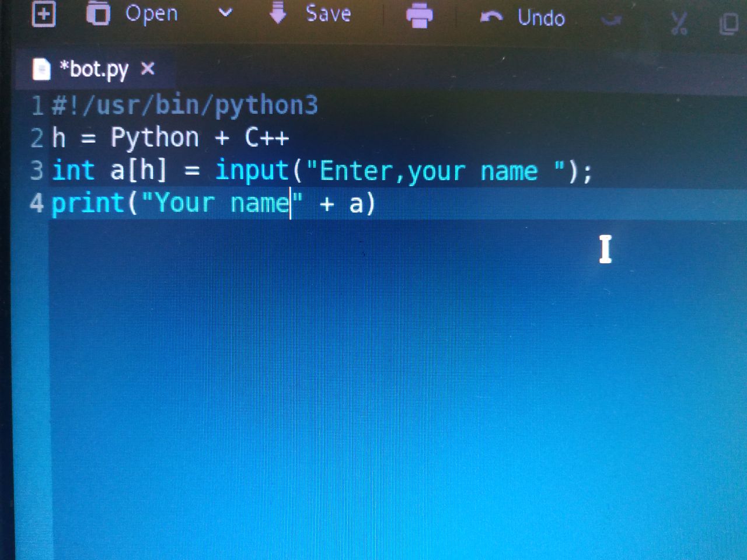Copy selection with the copy icon
The height and width of the screenshot is (560, 747).
[729, 24]
